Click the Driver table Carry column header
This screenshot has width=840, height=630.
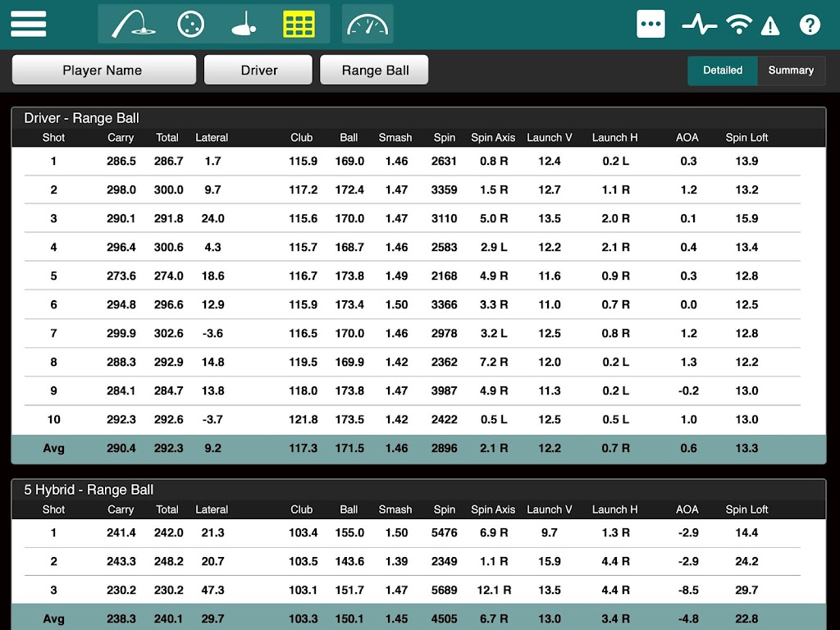point(121,138)
